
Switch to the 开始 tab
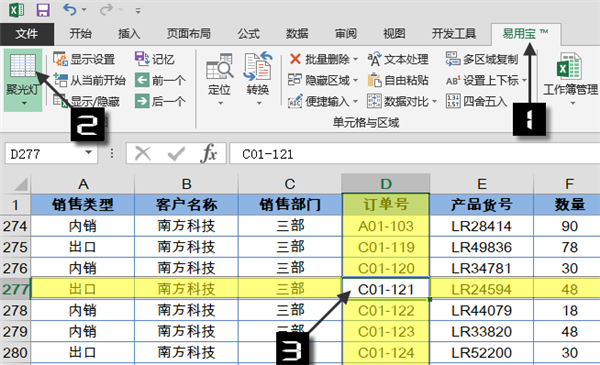[80, 34]
